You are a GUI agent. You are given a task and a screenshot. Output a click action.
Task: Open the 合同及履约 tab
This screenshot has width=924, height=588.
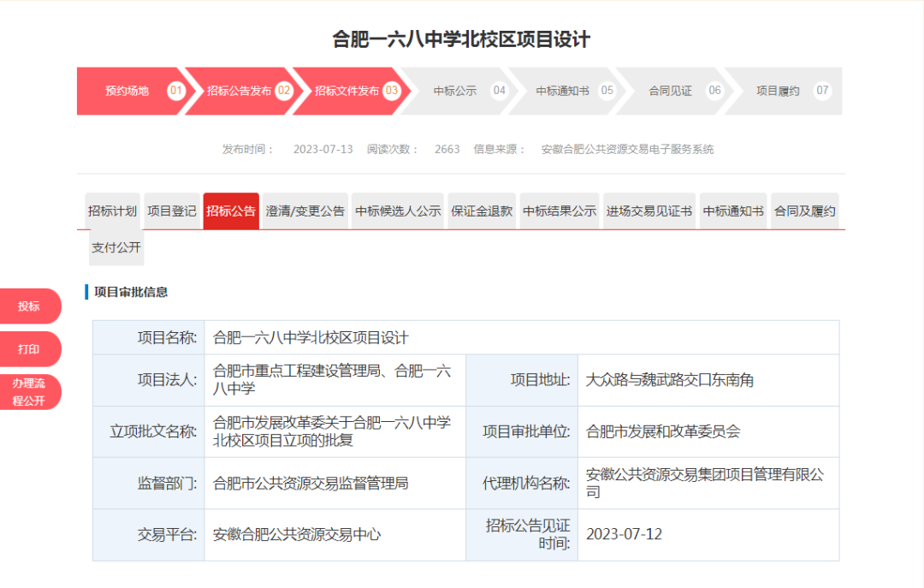pos(805,211)
